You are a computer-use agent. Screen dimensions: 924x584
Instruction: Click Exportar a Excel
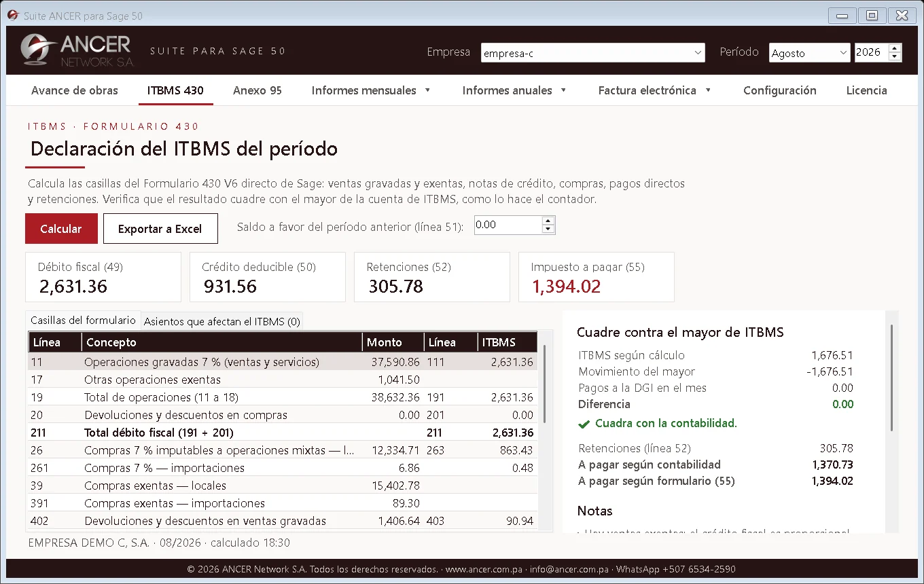coord(160,229)
